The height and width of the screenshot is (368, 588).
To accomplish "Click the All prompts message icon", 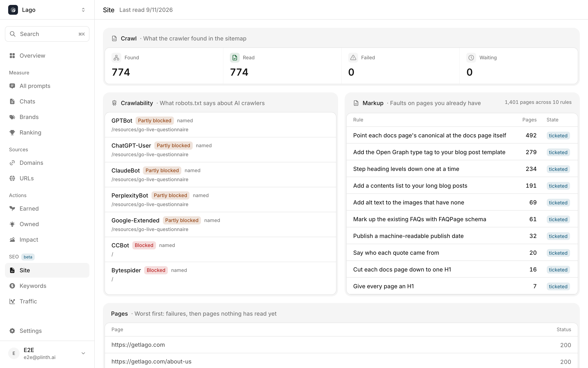I will tap(12, 86).
